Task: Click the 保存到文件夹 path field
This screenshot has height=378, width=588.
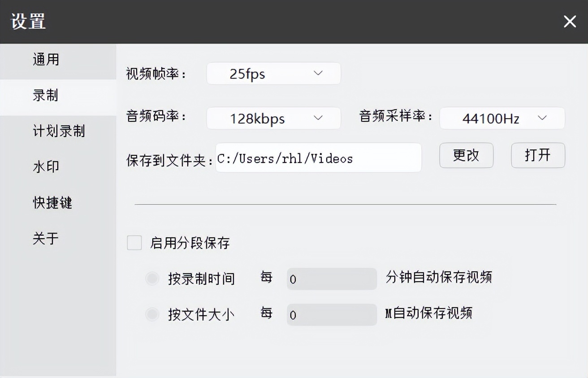Action: tap(318, 158)
